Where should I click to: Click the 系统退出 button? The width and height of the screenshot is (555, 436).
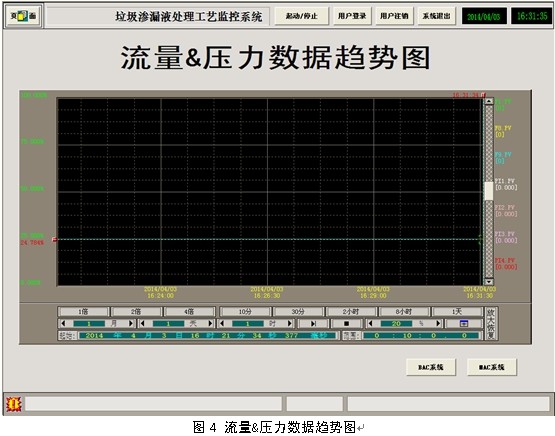coord(436,16)
